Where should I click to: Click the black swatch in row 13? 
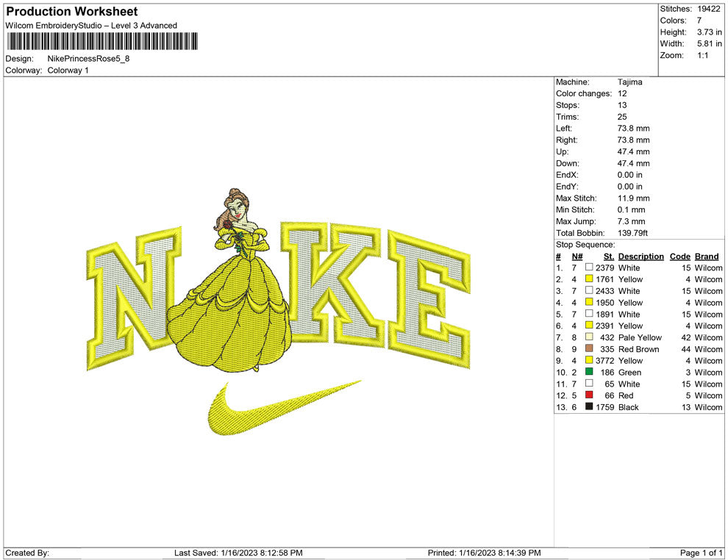coord(589,406)
